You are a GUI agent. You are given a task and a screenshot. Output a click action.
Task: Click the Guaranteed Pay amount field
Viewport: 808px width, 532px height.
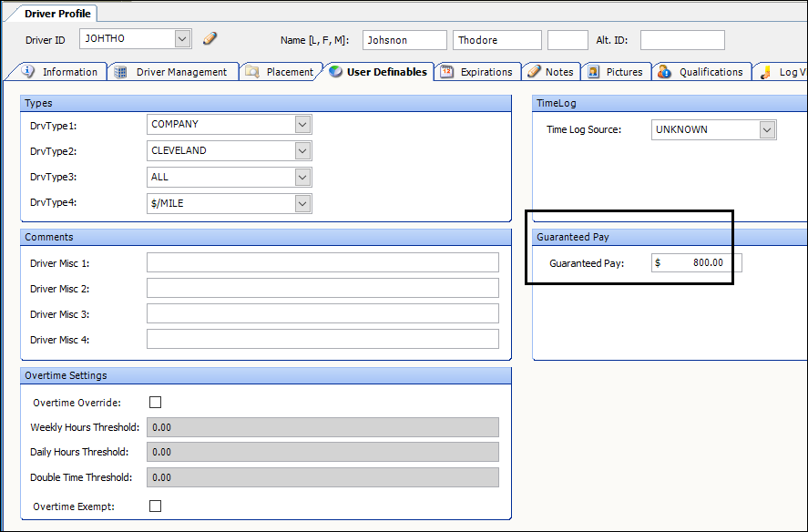(696, 263)
